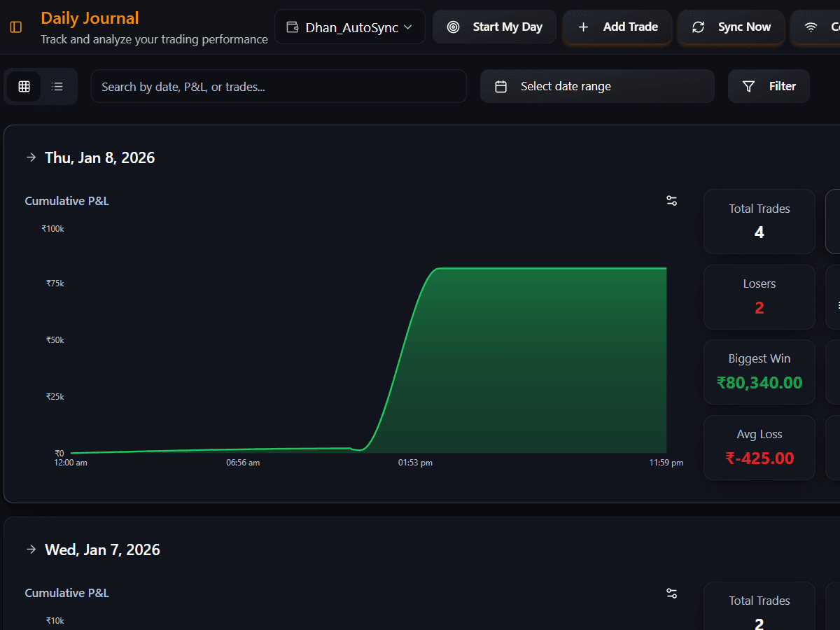840x630 pixels.
Task: Switch to list view
Action: tap(57, 86)
